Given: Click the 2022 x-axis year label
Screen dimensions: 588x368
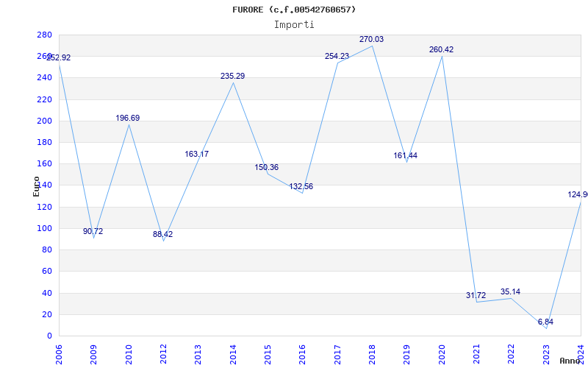Looking at the screenshot, I should (512, 355).
